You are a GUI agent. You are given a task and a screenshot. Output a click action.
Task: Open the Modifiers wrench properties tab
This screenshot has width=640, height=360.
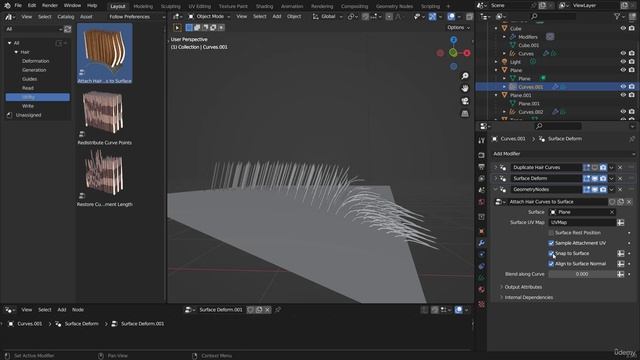[x=482, y=243]
